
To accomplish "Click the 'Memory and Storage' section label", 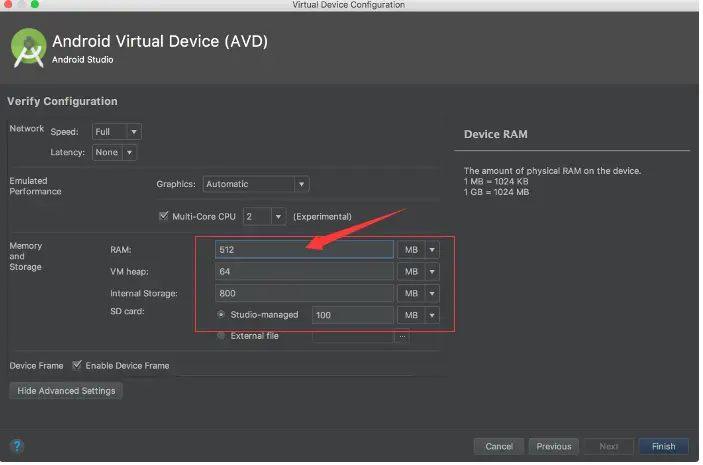I will (26, 256).
